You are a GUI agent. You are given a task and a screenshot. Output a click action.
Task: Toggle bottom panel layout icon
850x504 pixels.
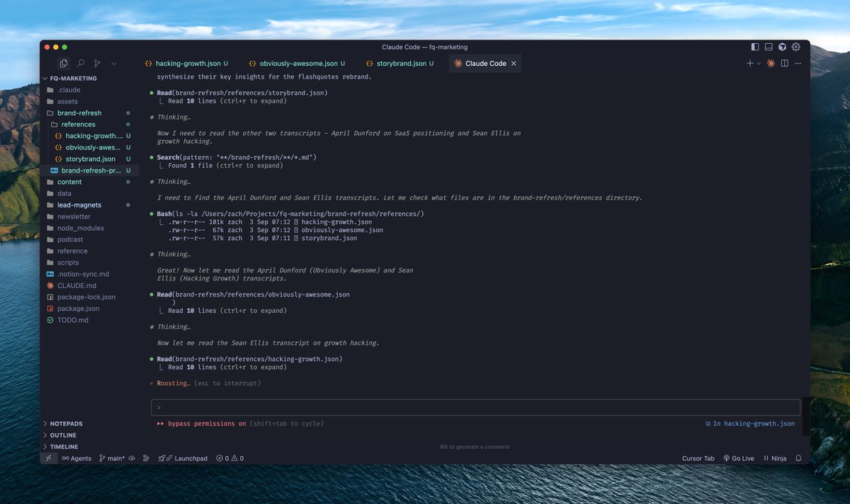pyautogui.click(x=769, y=47)
